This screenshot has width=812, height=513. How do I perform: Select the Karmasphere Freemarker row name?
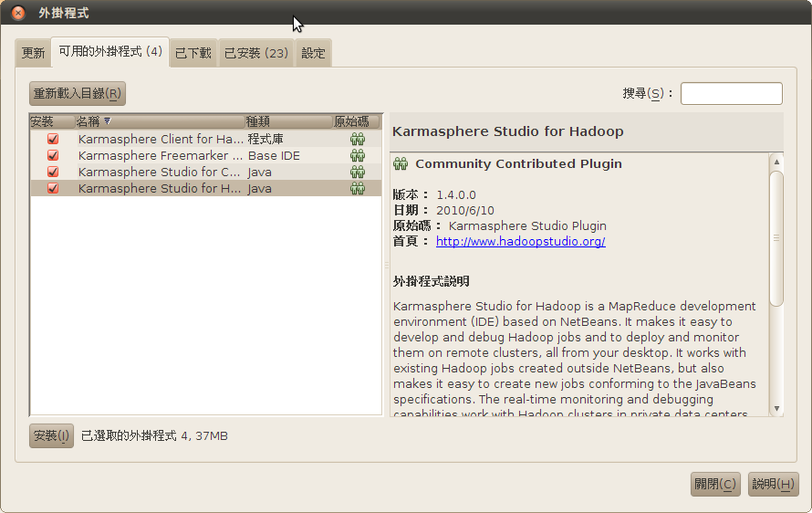[161, 155]
